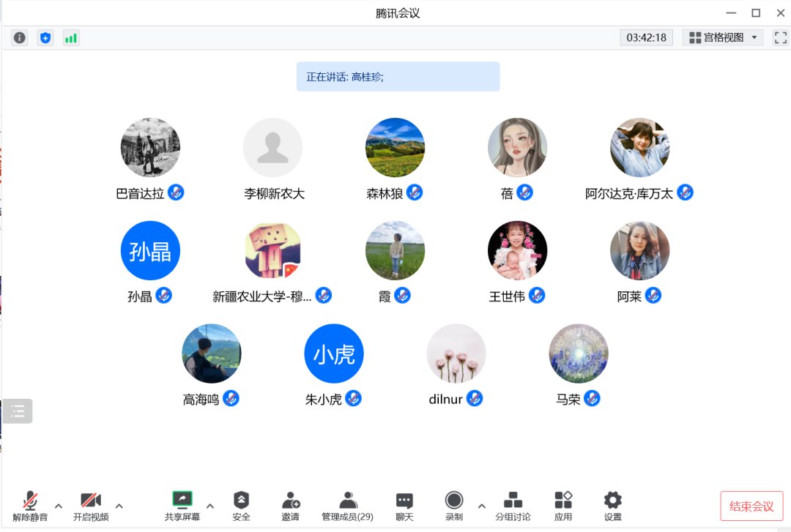This screenshot has width=791, height=532.
Task: Open Breakout Rooms (分组讨论)
Action: (513, 506)
